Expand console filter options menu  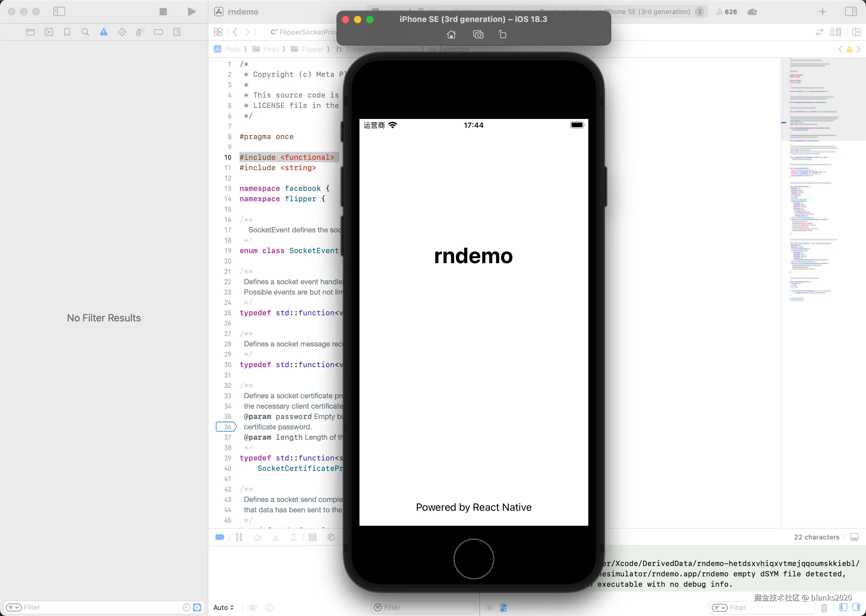pyautogui.click(x=720, y=608)
